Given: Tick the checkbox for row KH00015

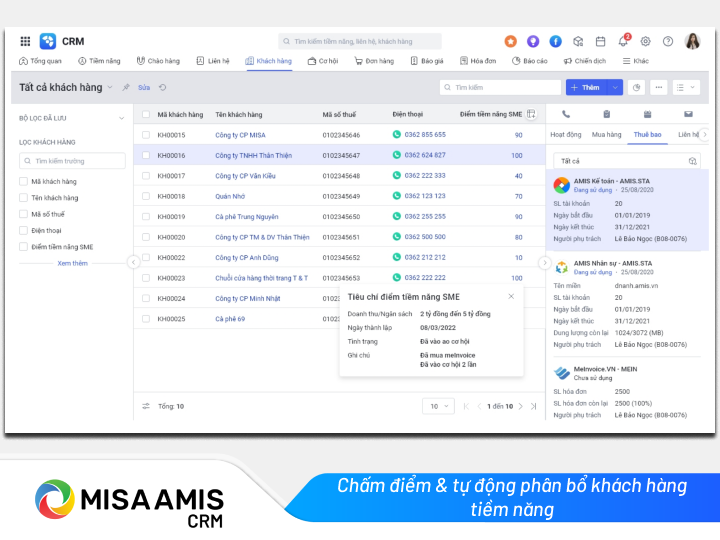Looking at the screenshot, I should pos(146,135).
